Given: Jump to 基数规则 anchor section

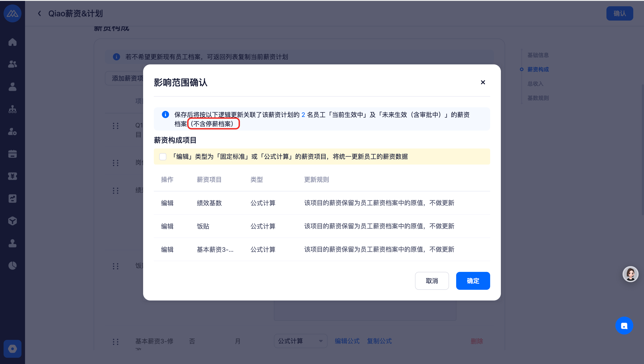Looking at the screenshot, I should 538,98.
